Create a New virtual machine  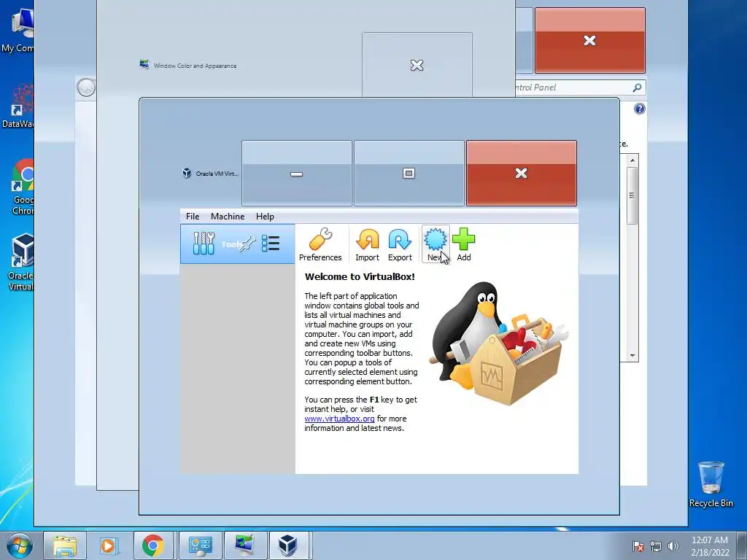(436, 244)
